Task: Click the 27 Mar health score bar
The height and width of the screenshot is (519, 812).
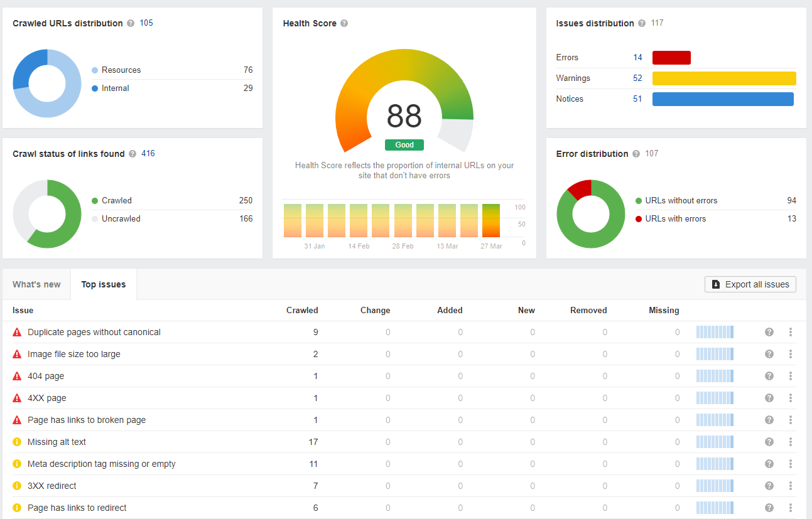Action: (491, 220)
